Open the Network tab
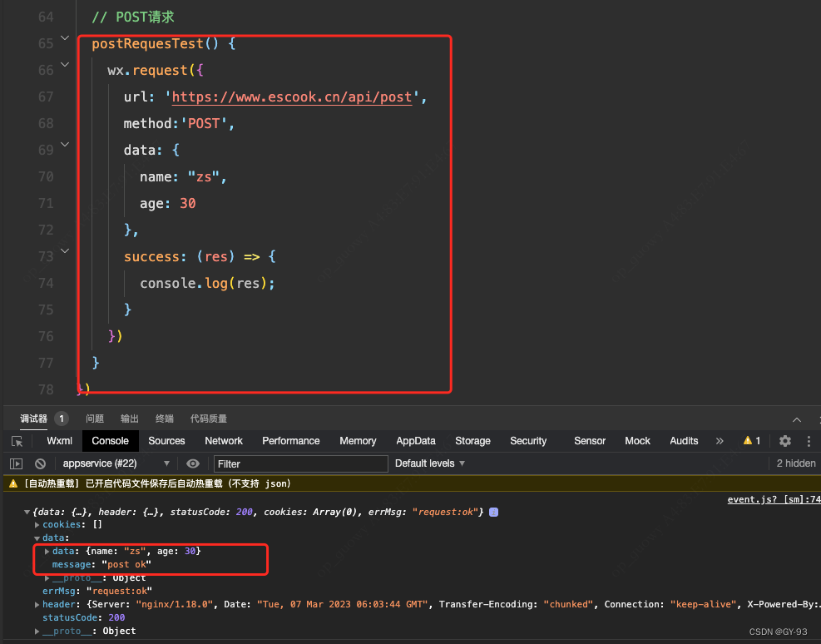Image resolution: width=821 pixels, height=644 pixels. pyautogui.click(x=224, y=441)
